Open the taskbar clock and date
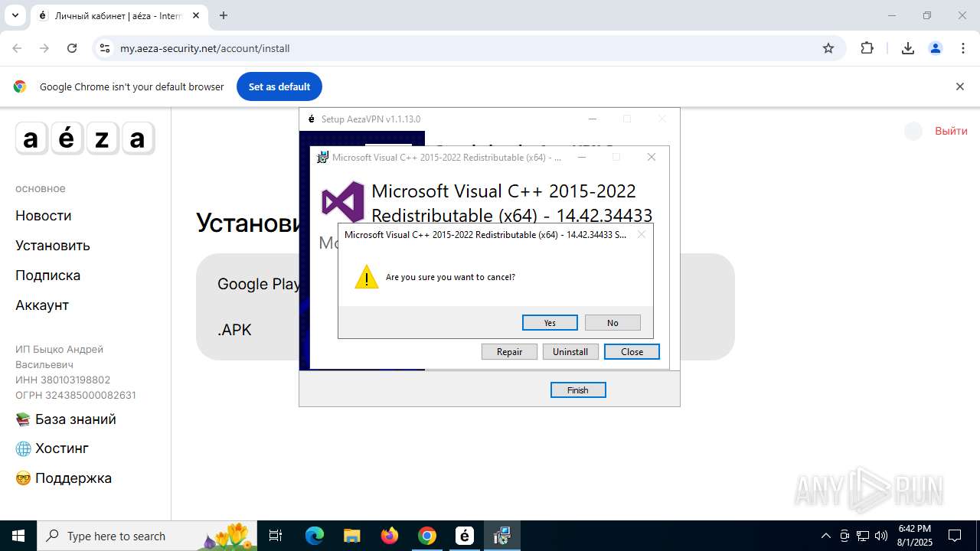The image size is (980, 551). [x=914, y=536]
